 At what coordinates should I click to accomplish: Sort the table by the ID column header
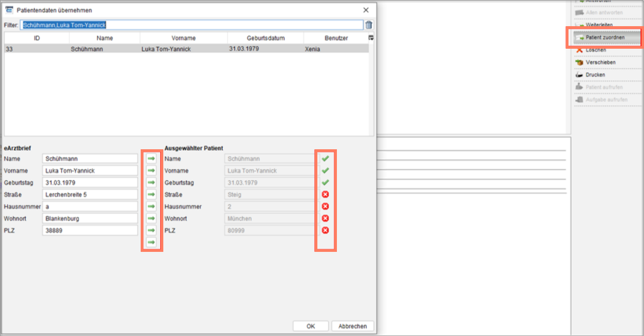coord(37,38)
